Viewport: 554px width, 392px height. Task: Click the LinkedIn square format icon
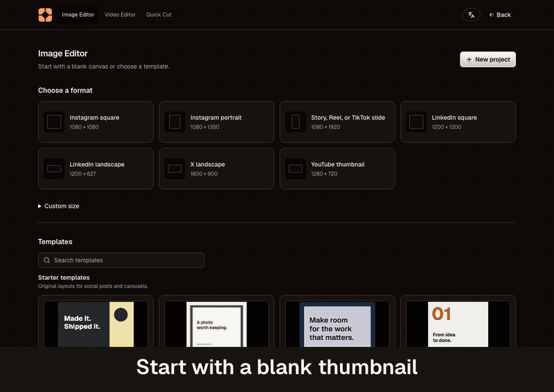tap(416, 122)
